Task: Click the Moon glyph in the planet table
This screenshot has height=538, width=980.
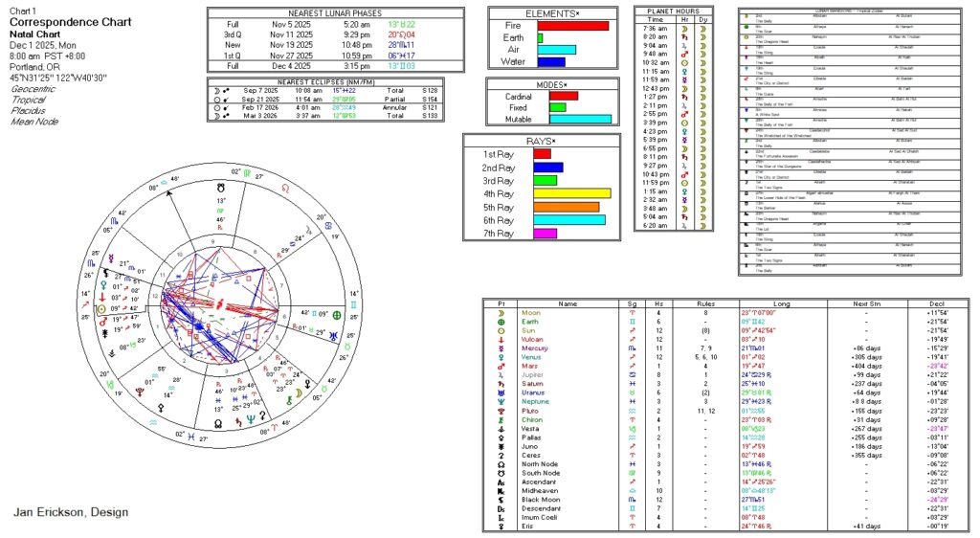Action: [501, 313]
